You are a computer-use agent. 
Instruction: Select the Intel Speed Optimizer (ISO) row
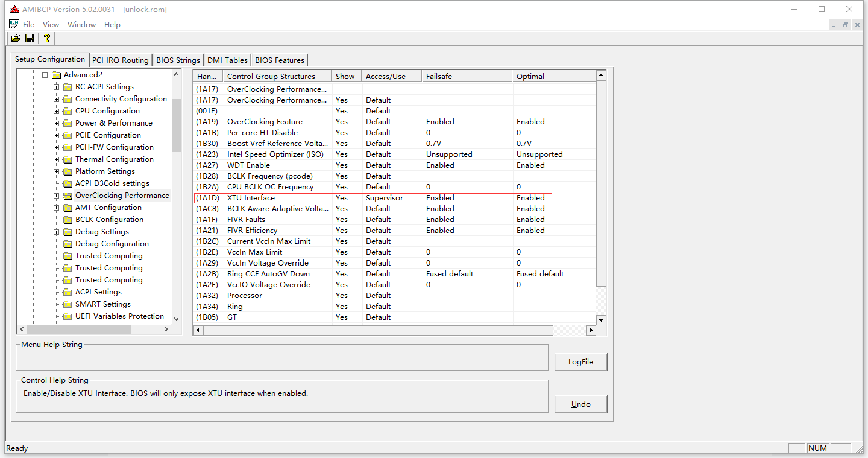click(395, 154)
